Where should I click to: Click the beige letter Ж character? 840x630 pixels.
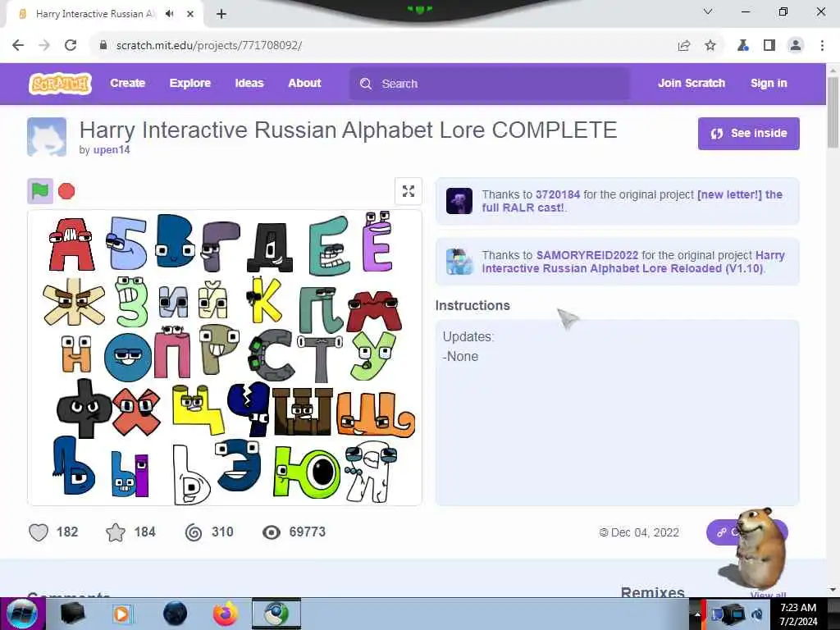point(74,302)
